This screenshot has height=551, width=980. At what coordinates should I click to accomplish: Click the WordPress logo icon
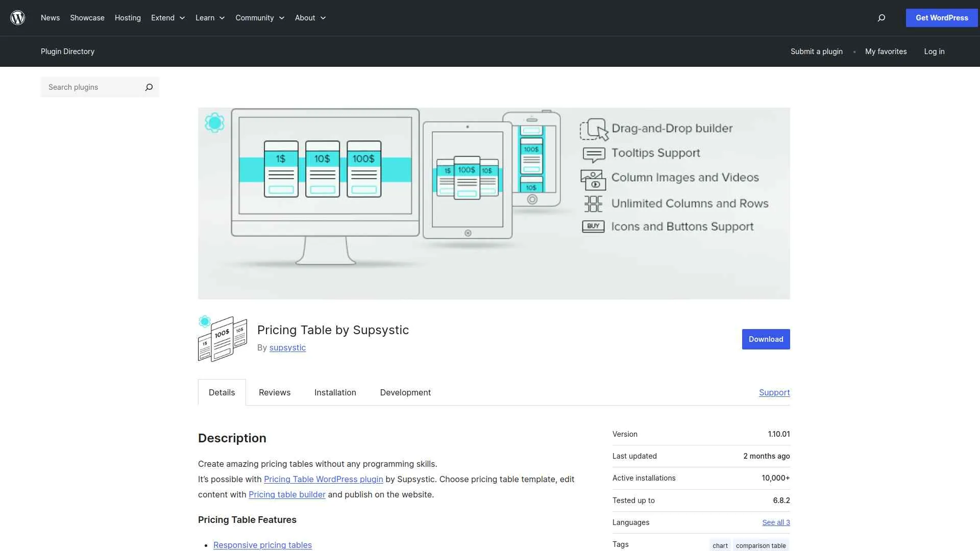coord(18,17)
